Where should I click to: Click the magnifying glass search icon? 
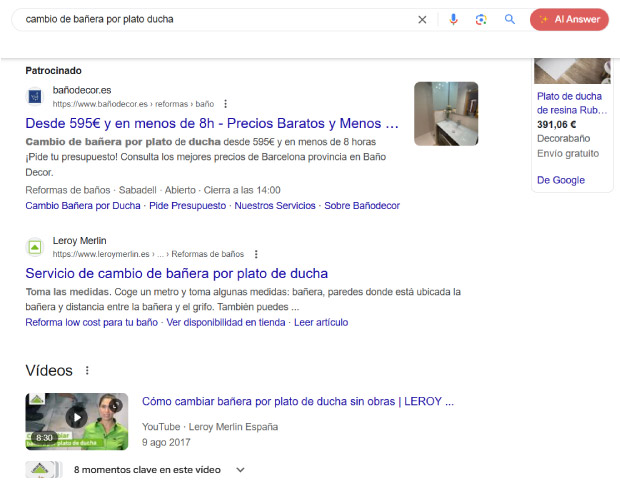point(510,19)
